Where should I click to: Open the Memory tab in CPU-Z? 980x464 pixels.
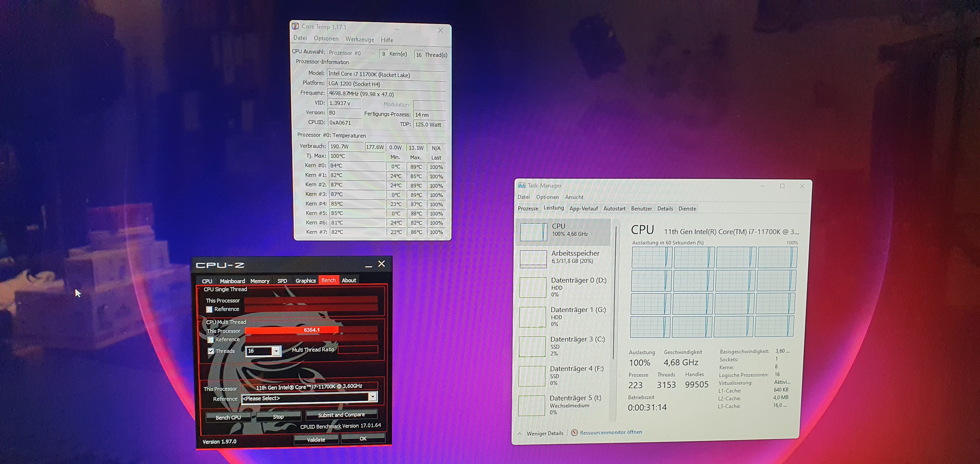point(260,281)
